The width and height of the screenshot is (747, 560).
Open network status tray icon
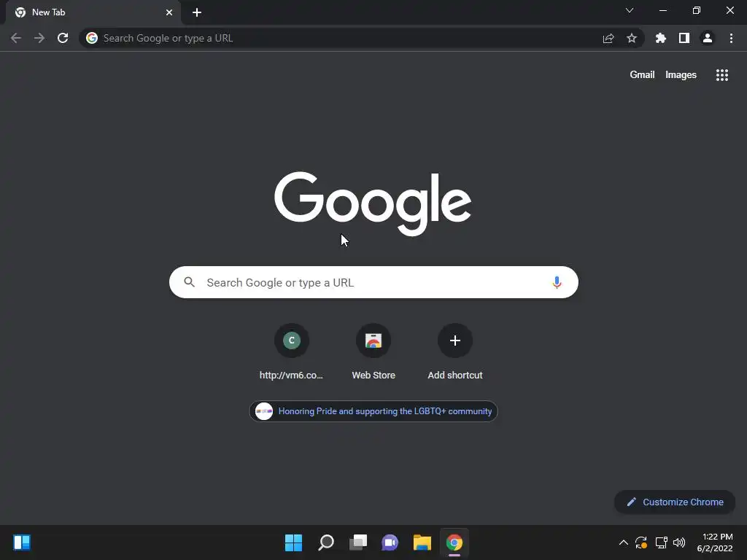tap(661, 542)
